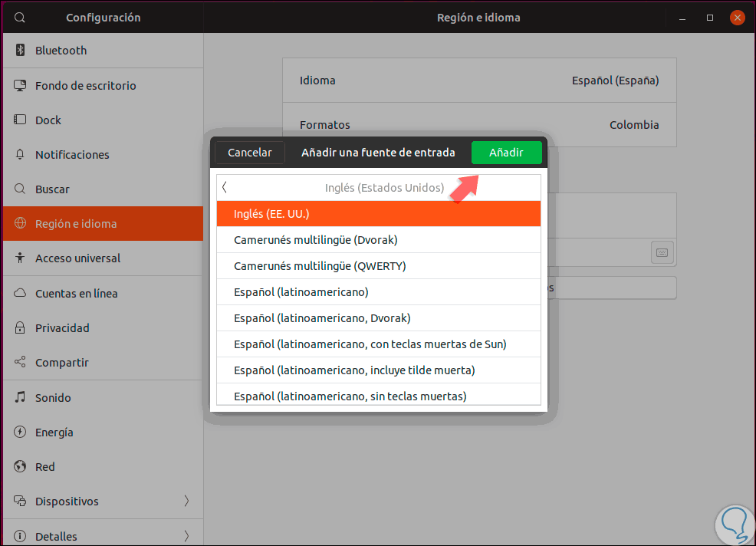Select Español latinoamericano con teclas muertas de Sun
The height and width of the screenshot is (546, 756).
click(x=379, y=344)
